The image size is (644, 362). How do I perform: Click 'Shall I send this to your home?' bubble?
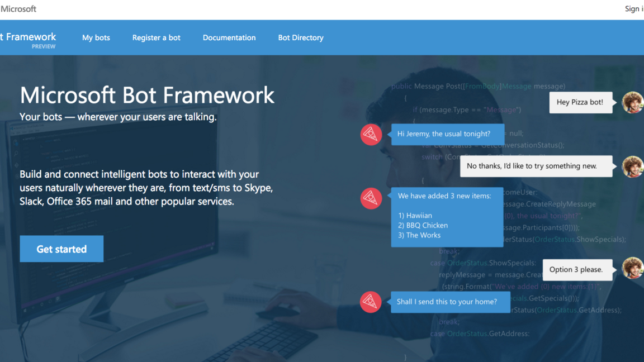(x=450, y=302)
